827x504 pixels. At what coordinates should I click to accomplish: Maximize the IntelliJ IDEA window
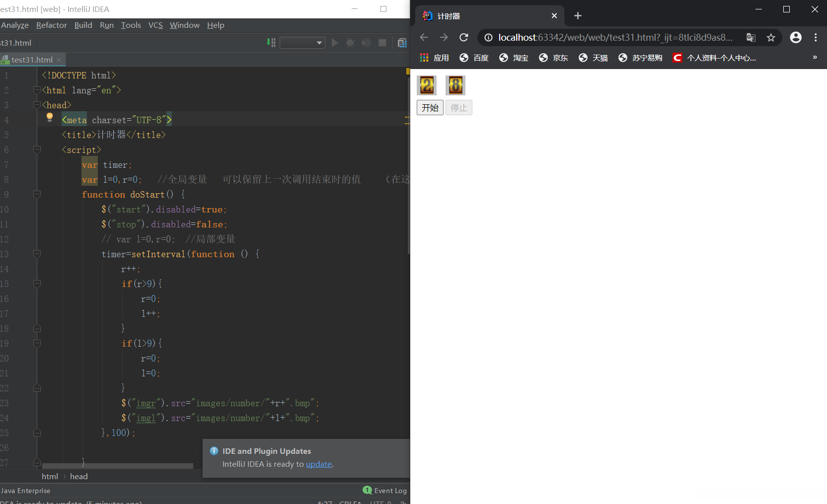(x=383, y=9)
